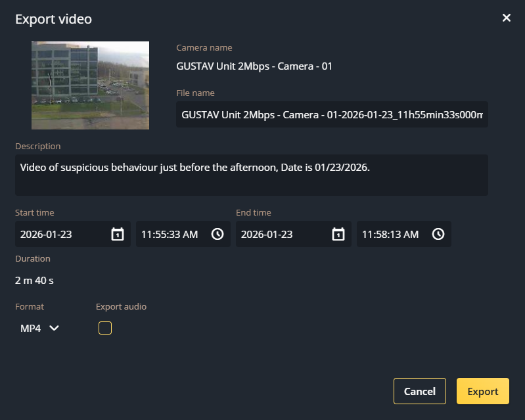
Task: Close the Export video dialog with X
Action: point(507,18)
